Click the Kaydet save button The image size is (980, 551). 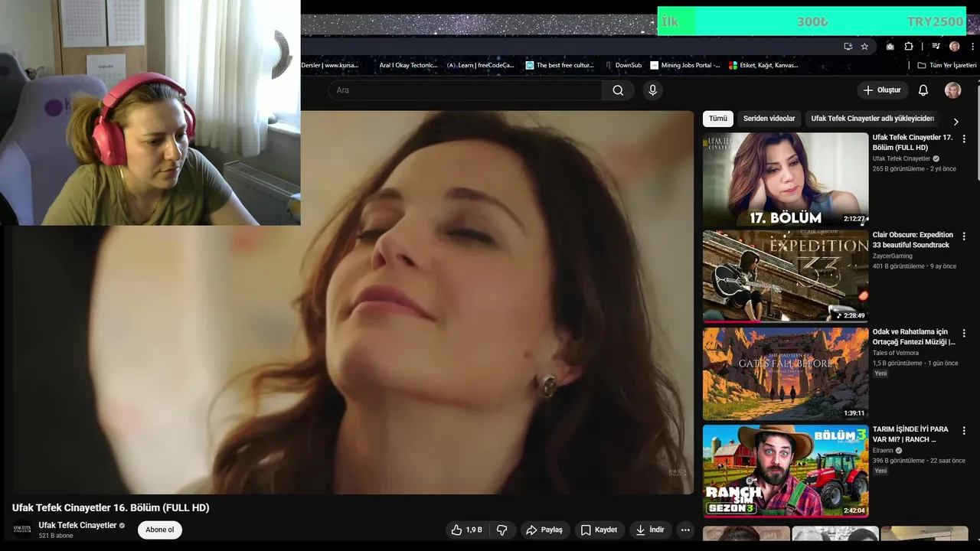click(x=599, y=530)
